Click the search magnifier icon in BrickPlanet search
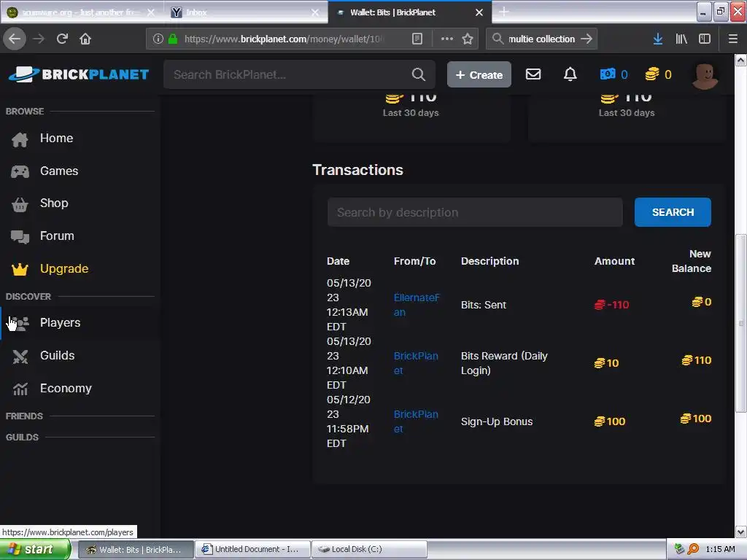The image size is (747, 560). click(418, 74)
